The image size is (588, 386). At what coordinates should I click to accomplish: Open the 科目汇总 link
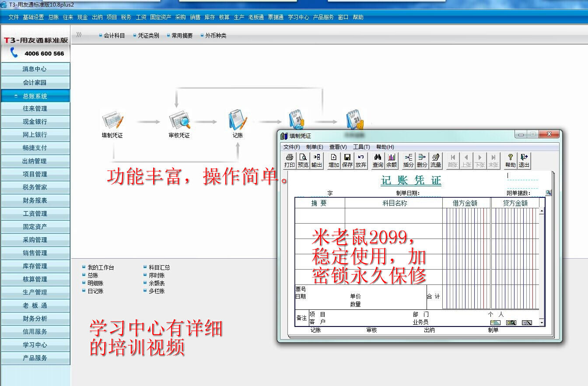(159, 267)
